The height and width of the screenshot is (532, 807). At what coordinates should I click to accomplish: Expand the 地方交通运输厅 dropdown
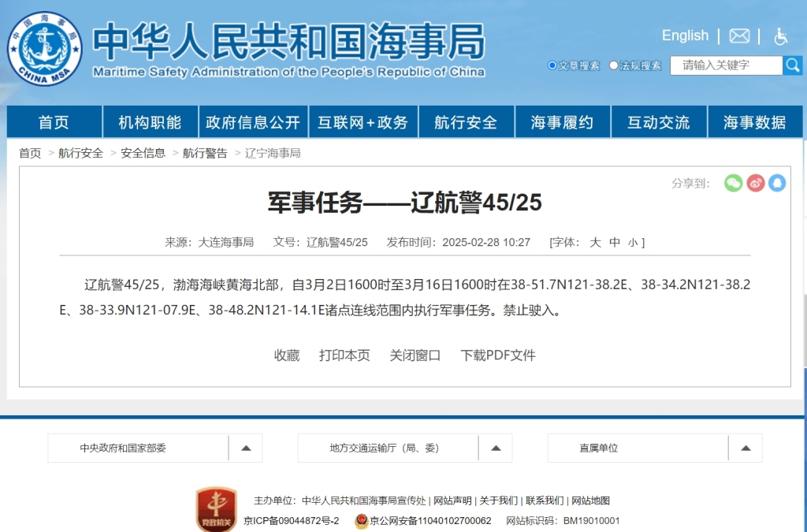pos(496,448)
